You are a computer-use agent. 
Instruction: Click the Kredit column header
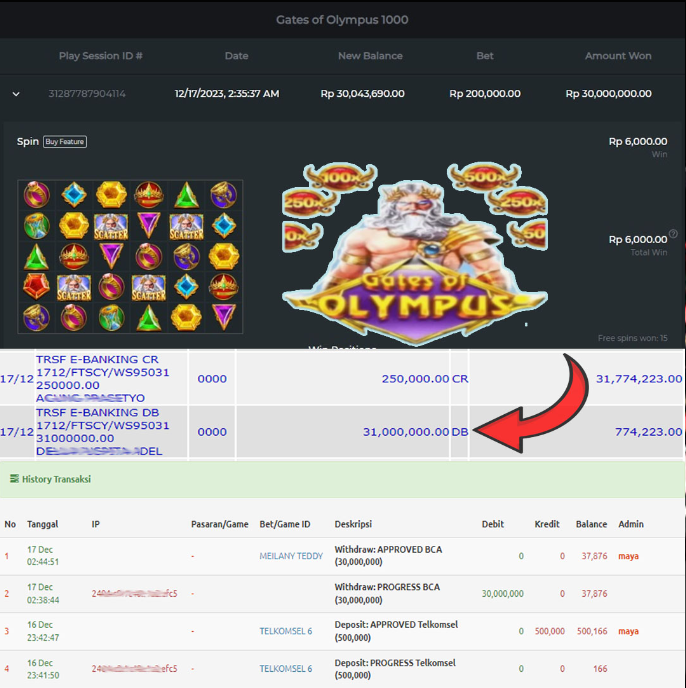coord(547,524)
